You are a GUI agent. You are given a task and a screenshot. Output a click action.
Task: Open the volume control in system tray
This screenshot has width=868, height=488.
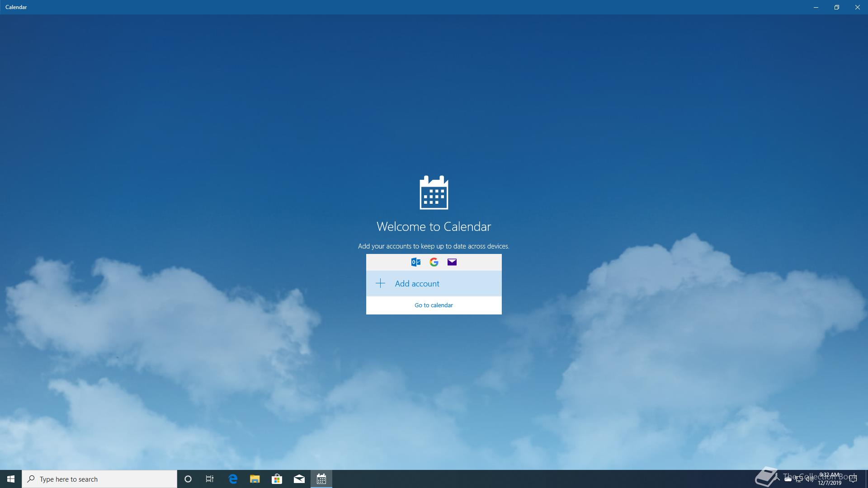pyautogui.click(x=809, y=479)
